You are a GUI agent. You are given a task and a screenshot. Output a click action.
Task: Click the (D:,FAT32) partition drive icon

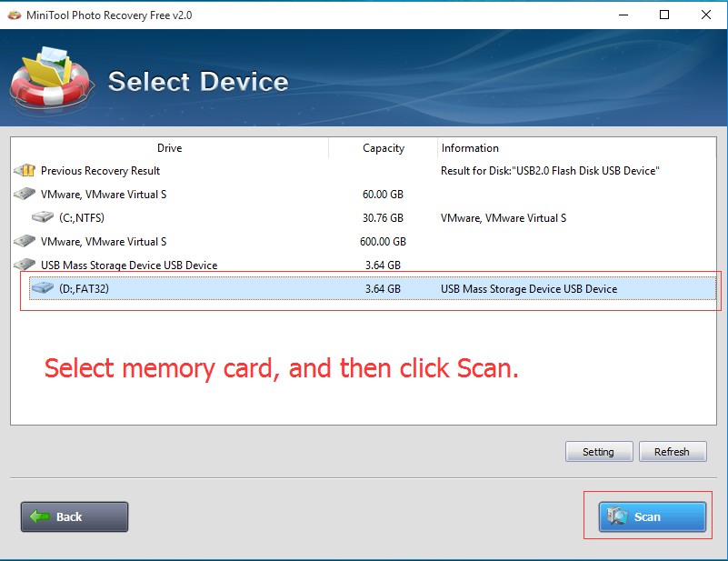pos(41,288)
